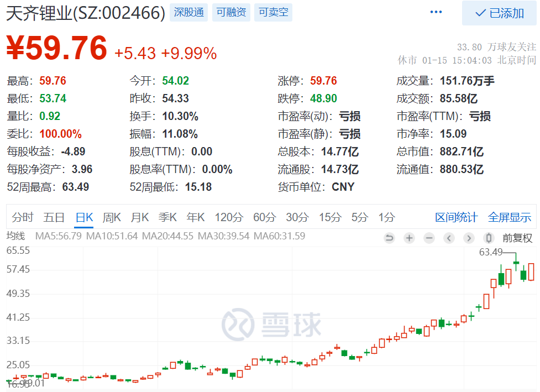Click the 均线 moving average label

coord(16,236)
